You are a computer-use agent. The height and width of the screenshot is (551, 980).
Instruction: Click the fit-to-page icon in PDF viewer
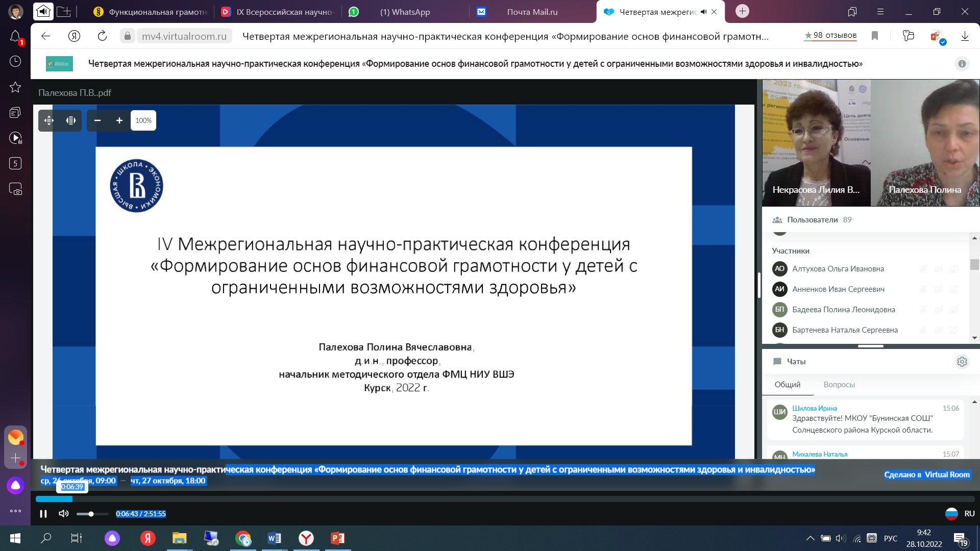[49, 120]
